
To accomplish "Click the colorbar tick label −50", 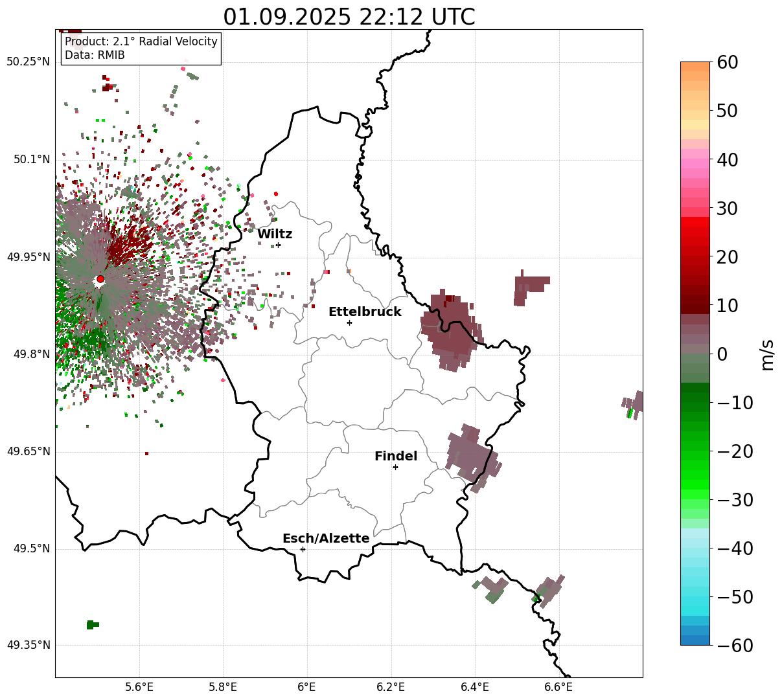I will [735, 597].
